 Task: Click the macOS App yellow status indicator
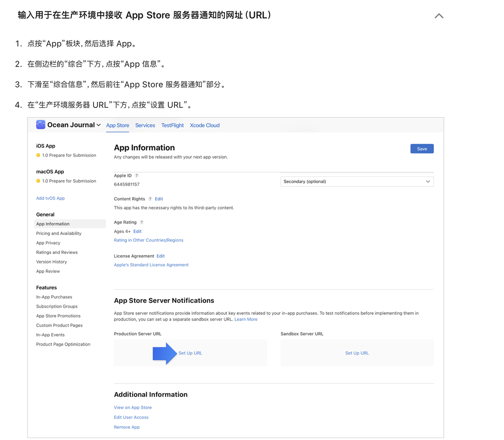pos(38,181)
